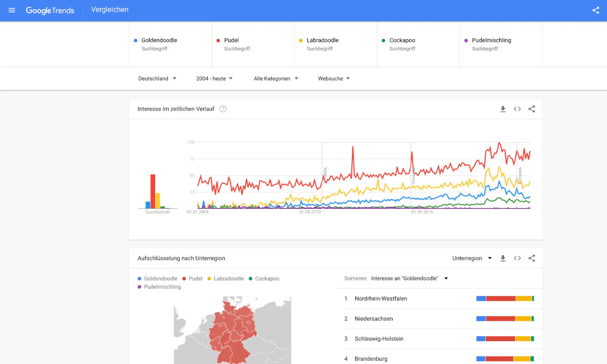Open help icon next to Interesse im zeitlichen Verlauf

click(223, 109)
